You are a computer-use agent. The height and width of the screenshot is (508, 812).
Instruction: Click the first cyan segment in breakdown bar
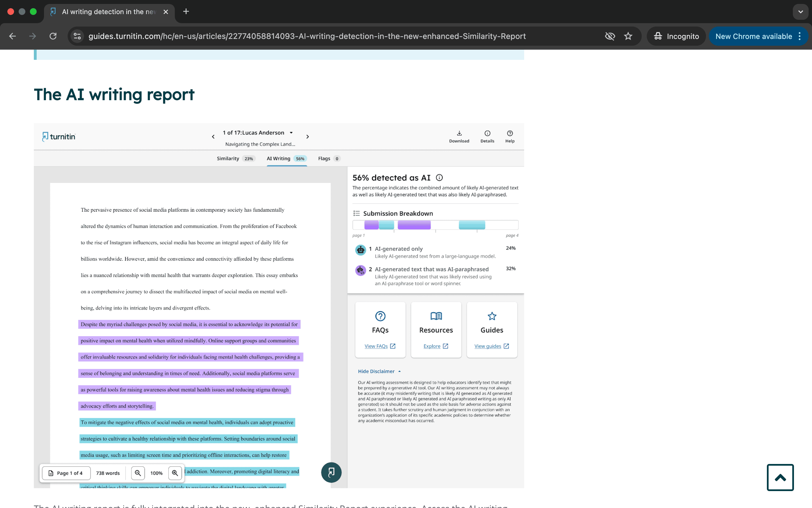[387, 225]
